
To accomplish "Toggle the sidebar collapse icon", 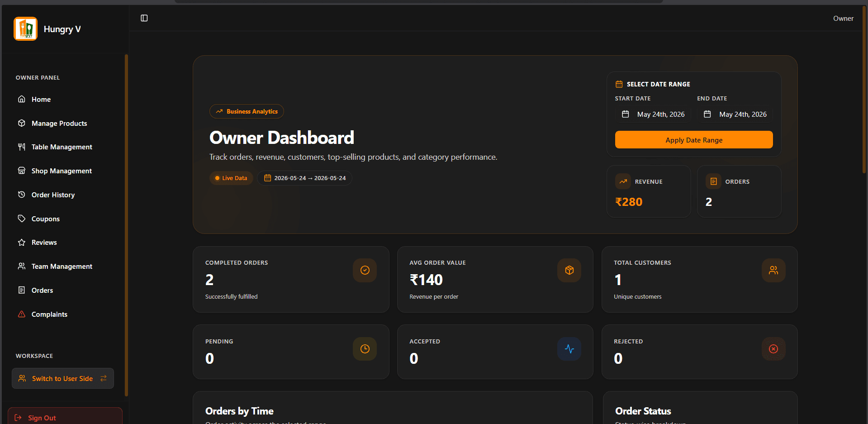I will [x=144, y=18].
